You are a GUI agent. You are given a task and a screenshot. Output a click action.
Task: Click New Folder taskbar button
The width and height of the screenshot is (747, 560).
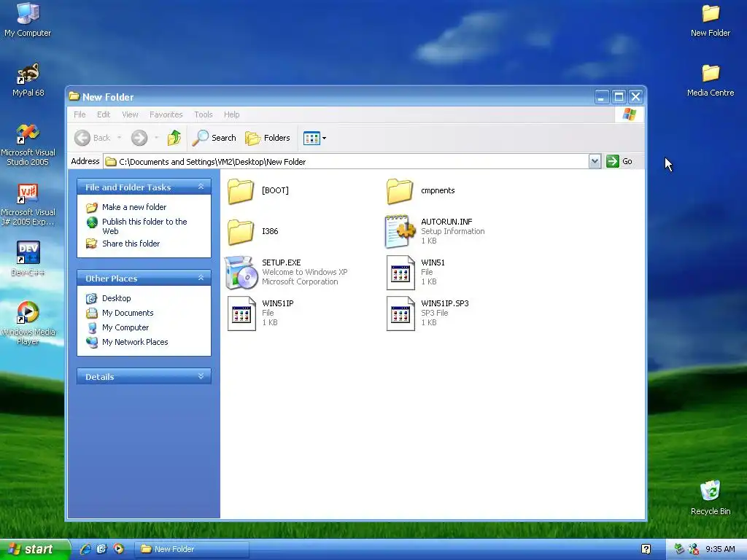(192, 549)
